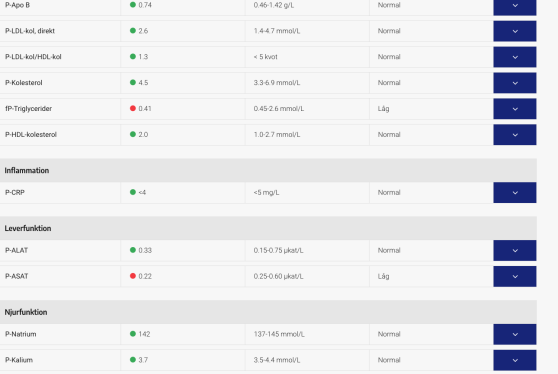Expand the P-Kolesterol row details
Viewport: 558px width, 374px height.
515,83
